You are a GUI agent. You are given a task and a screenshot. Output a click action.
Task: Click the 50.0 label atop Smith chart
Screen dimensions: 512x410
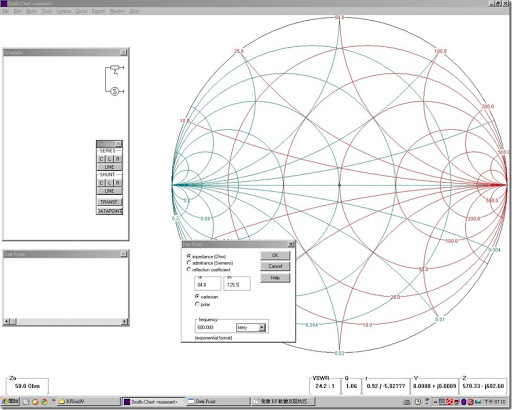[x=339, y=17]
